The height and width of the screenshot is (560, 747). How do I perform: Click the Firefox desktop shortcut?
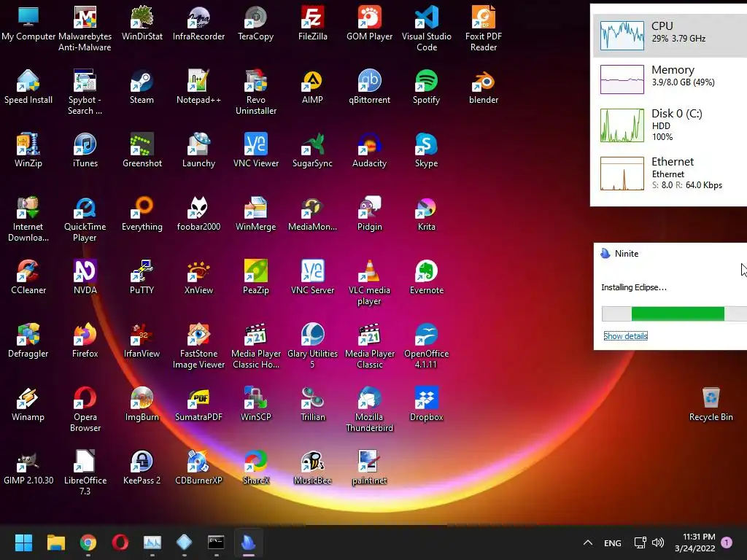[x=85, y=341]
